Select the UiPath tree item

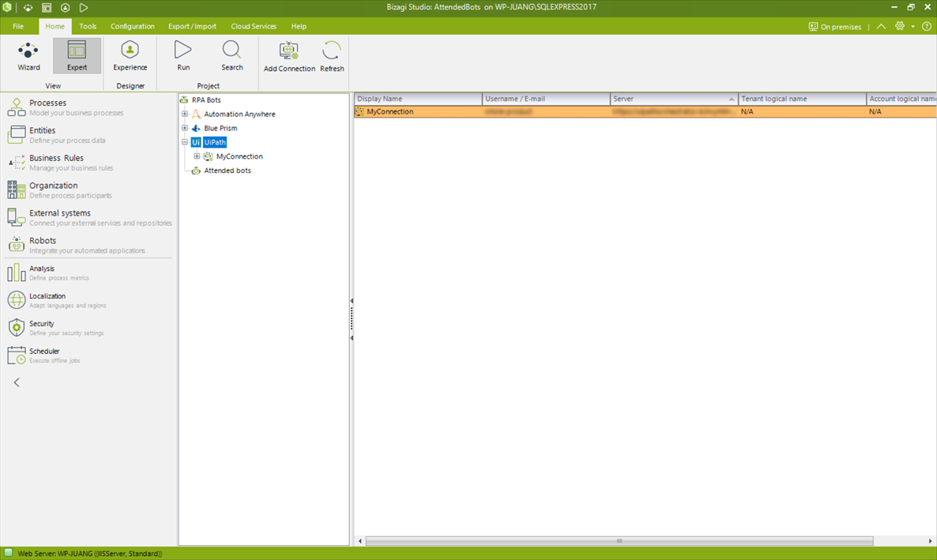[x=215, y=142]
